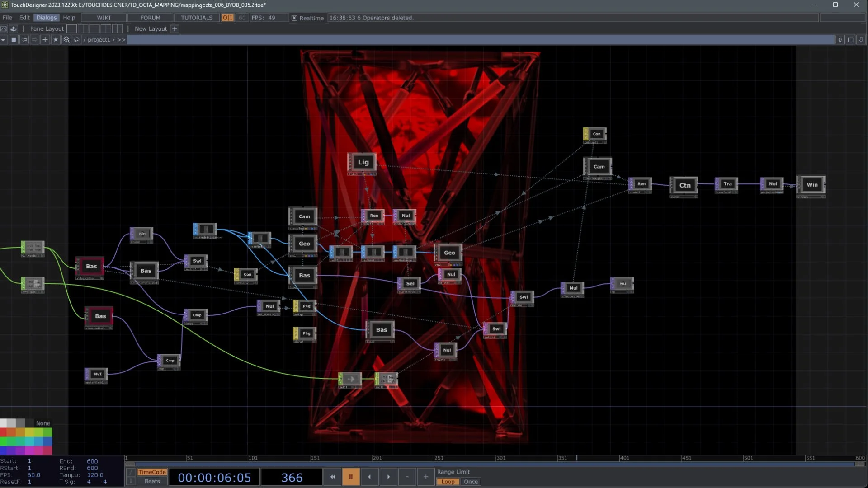Switch timeline display to Beats
Viewport: 868px width, 488px height.
pyautogui.click(x=152, y=481)
